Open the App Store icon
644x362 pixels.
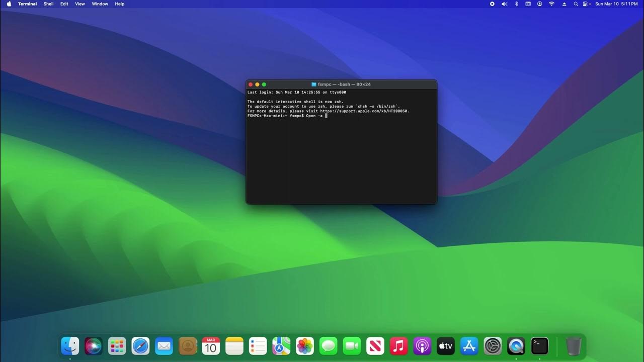click(x=469, y=346)
